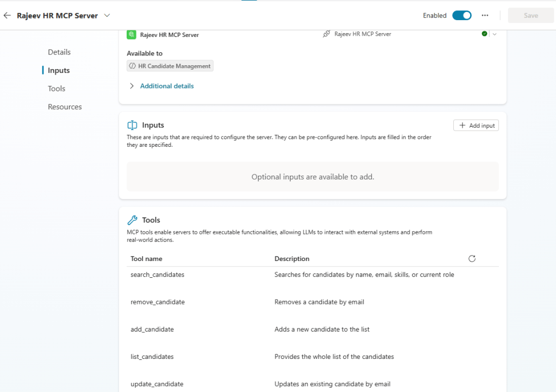Open Resources in side navigation
Image resolution: width=556 pixels, height=392 pixels.
65,107
